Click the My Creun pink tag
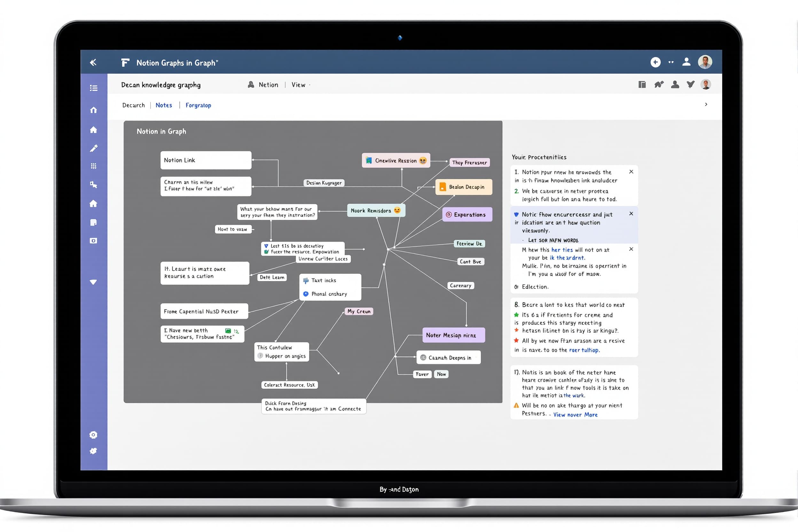 click(x=359, y=311)
